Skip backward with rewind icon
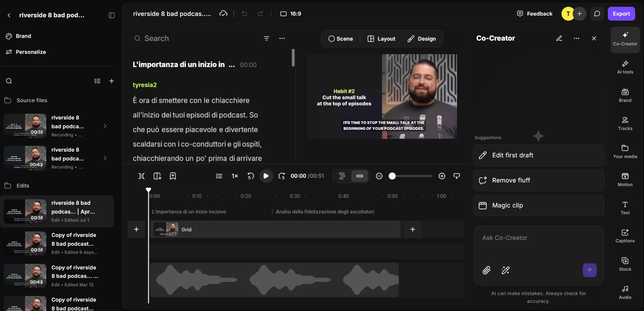The width and height of the screenshot is (644, 311). click(251, 176)
